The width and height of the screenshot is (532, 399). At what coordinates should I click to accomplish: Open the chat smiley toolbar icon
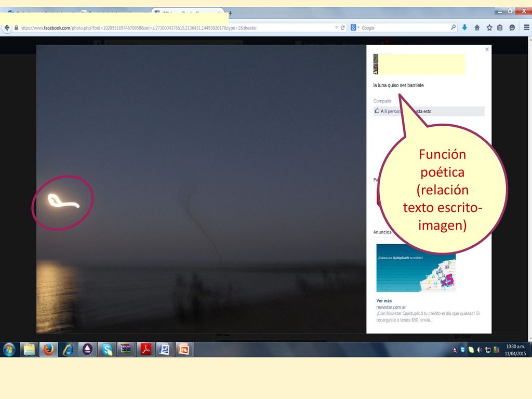click(x=512, y=28)
